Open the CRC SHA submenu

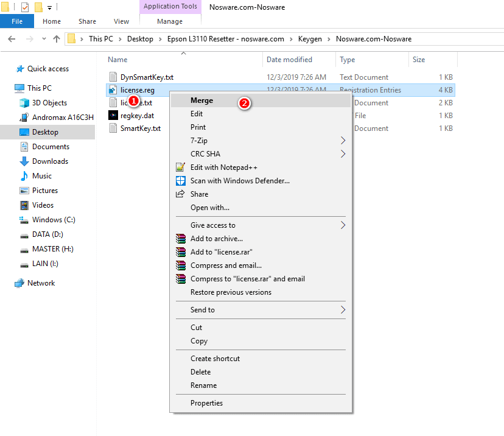(261, 154)
